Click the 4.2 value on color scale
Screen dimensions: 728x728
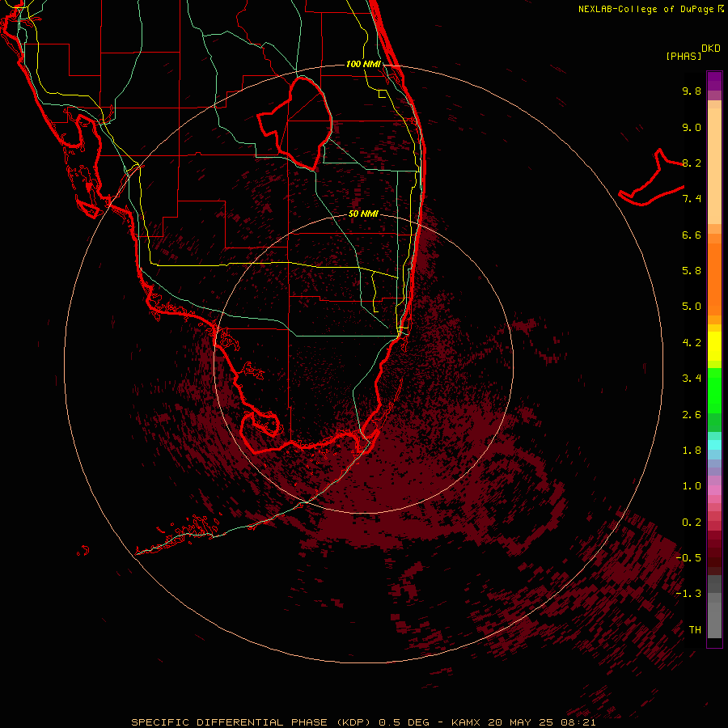click(x=692, y=343)
